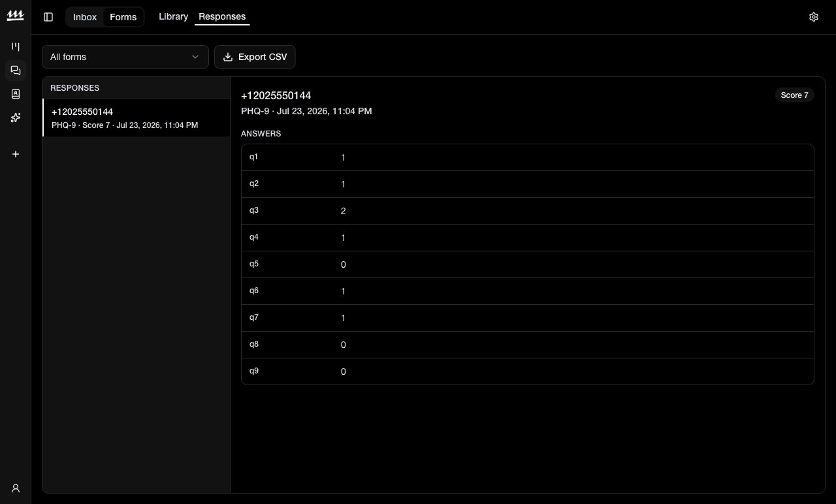Click the PHQ-9 · Score 7 line in list
The width and height of the screenshot is (836, 504).
tap(125, 125)
